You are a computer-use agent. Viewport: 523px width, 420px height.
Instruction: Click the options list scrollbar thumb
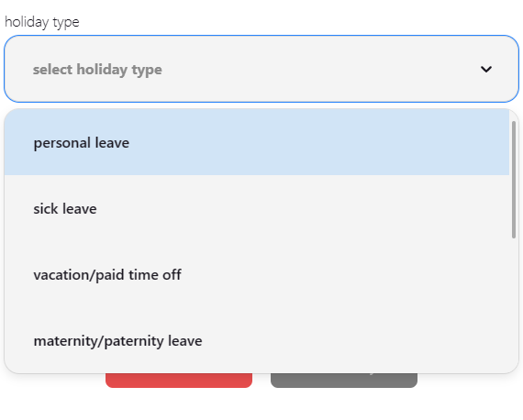point(514,180)
